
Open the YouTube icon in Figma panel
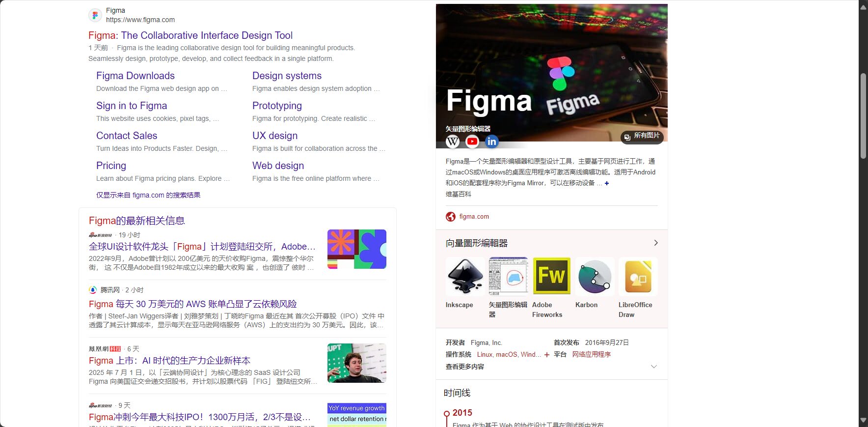472,142
